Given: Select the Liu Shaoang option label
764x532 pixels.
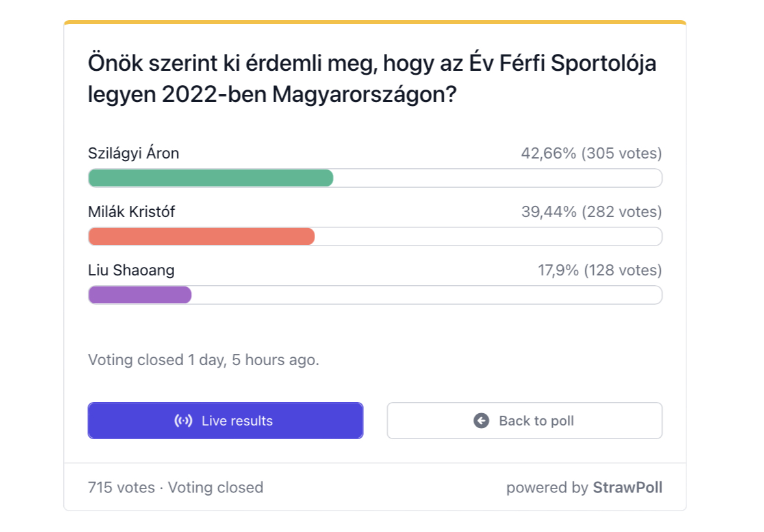Looking at the screenshot, I should 131,270.
